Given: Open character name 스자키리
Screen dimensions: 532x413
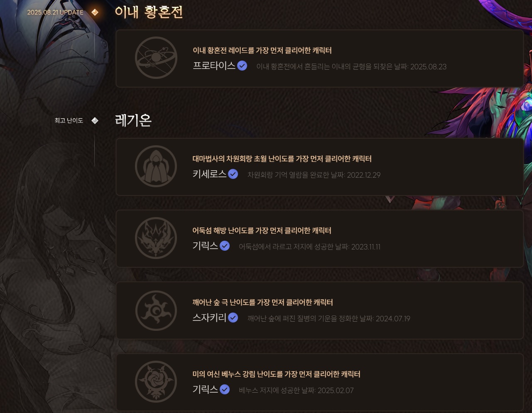Looking at the screenshot, I should [x=210, y=318].
